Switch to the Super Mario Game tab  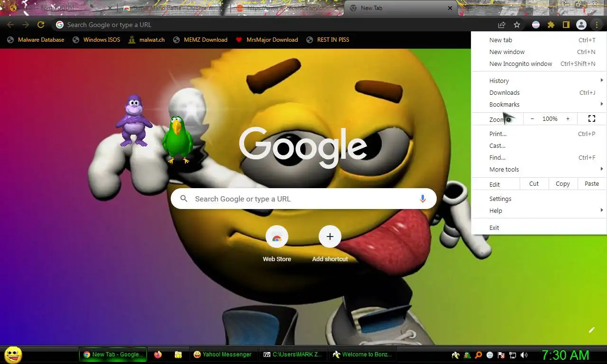(x=173, y=8)
